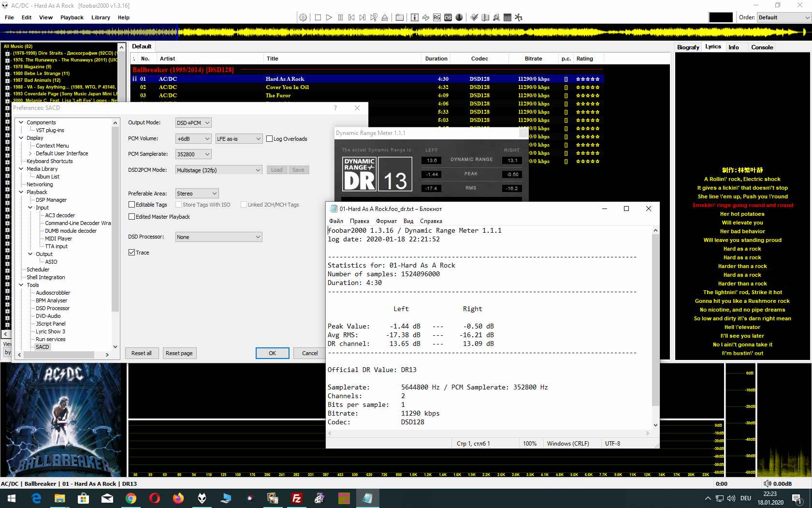This screenshot has height=508, width=812.
Task: Uncheck the Trace checkbox
Action: [131, 253]
